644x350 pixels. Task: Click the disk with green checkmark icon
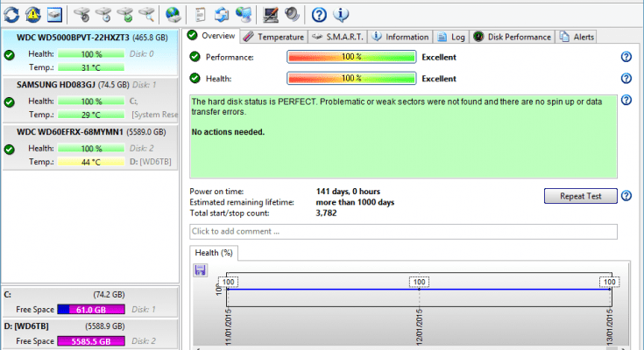(x=124, y=13)
